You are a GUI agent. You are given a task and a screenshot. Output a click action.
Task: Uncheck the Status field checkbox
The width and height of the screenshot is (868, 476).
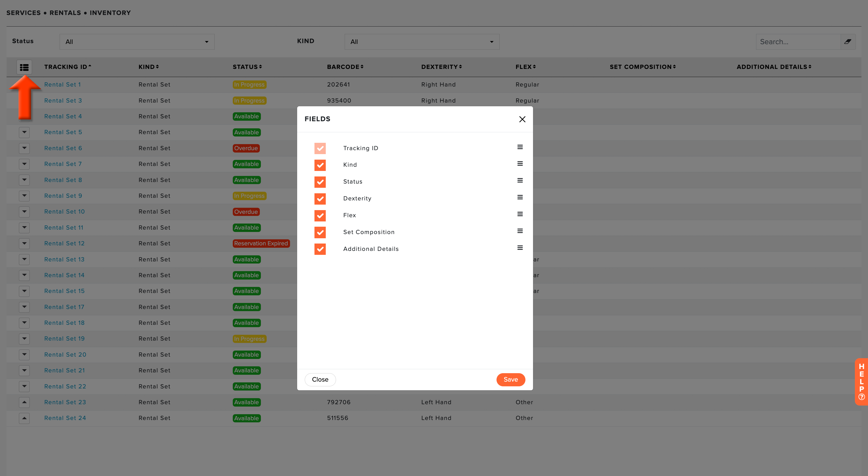tap(320, 182)
